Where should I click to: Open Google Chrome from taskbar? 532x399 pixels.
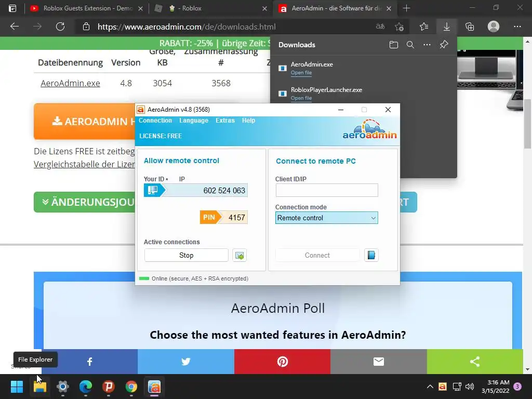tap(131, 387)
